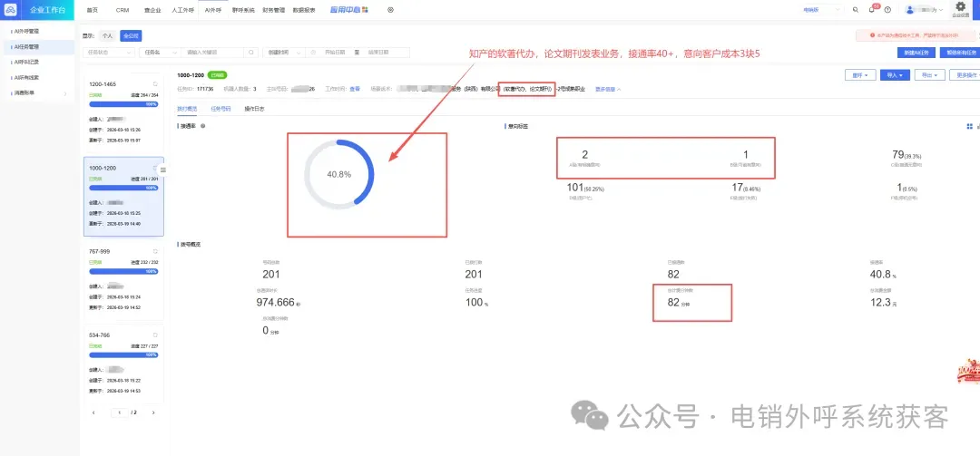Screen dimensions: 980x456
Task: Click the 关键词 search input field
Action: pos(214,53)
